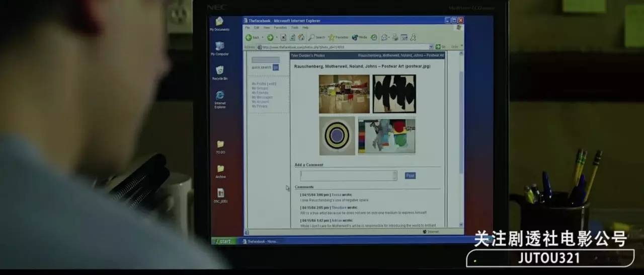Viewport: 644px width, 275px height.
Task: Click commenter name Tessa
Action: 336,194
